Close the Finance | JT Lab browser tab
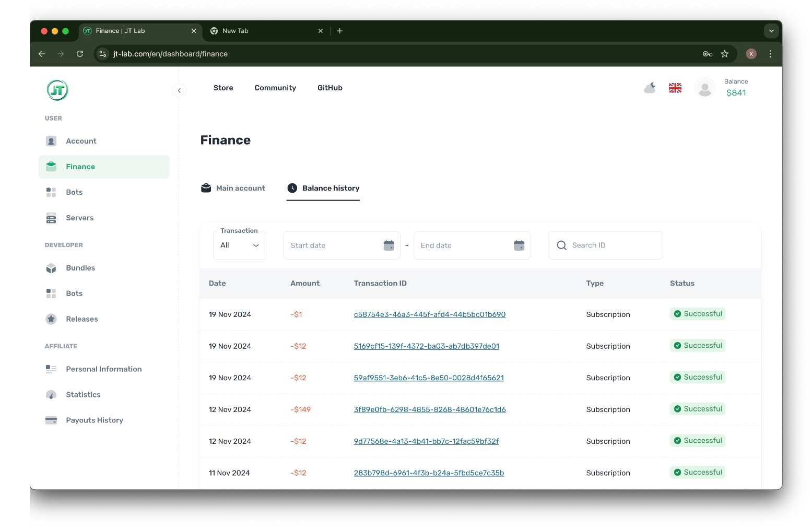The height and width of the screenshot is (529, 812). point(194,31)
